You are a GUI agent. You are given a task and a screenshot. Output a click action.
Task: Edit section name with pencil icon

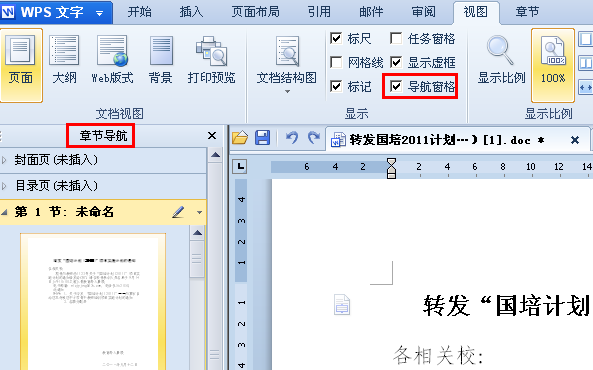pos(178,212)
